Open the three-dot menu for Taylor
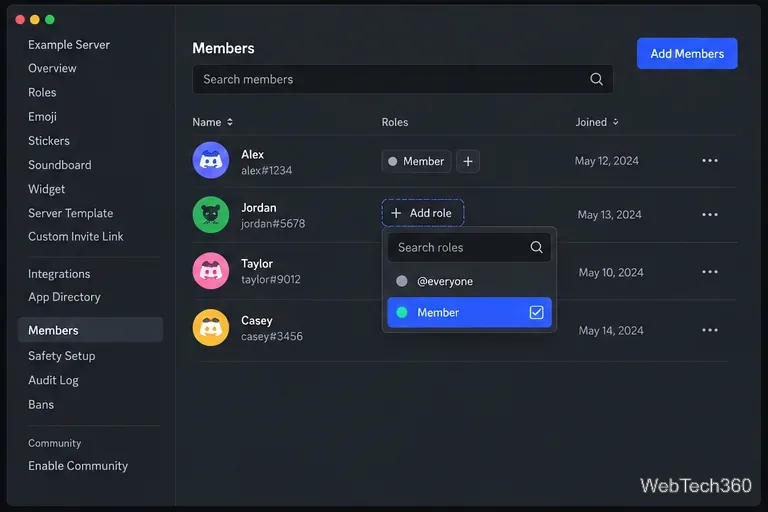Viewport: 768px width, 512px height. (710, 272)
